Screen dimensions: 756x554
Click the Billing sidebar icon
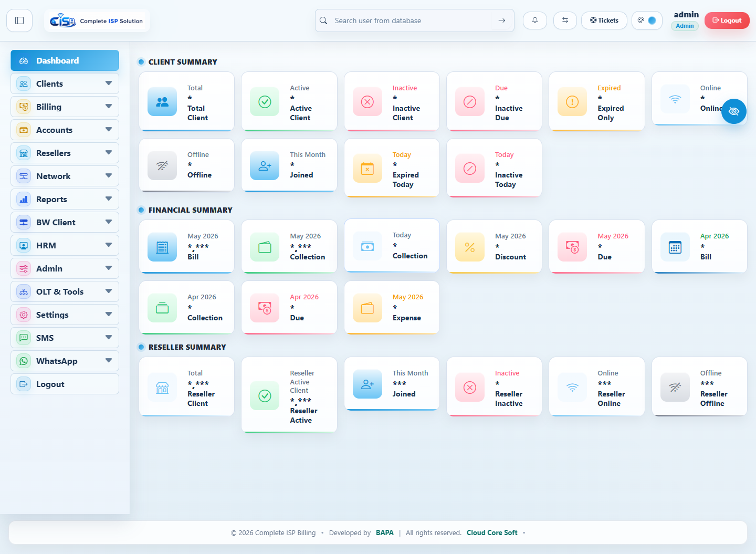pos(24,107)
